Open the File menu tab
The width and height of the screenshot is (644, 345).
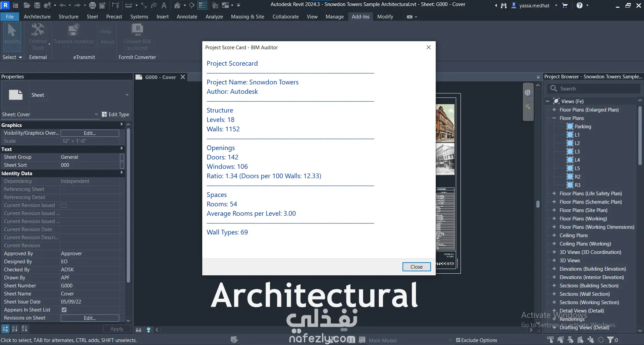[x=10, y=17]
